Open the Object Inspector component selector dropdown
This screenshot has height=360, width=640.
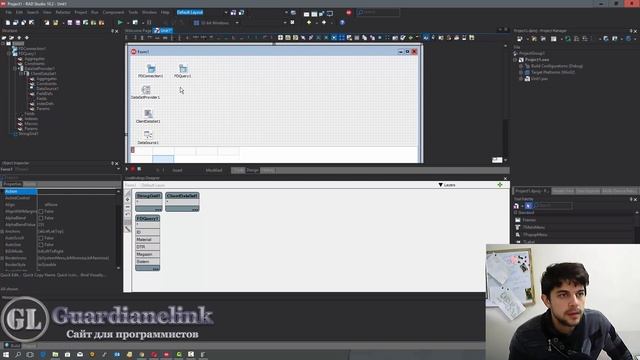(x=118, y=169)
